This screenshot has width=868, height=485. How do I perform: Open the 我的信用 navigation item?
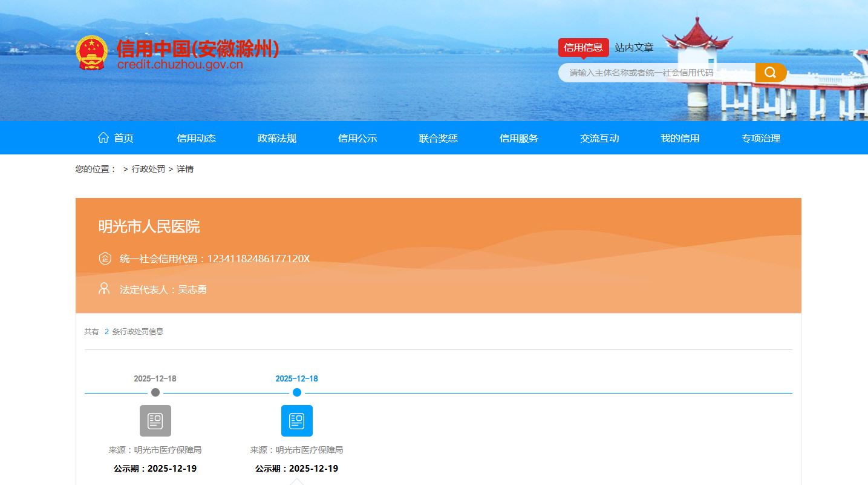point(680,138)
